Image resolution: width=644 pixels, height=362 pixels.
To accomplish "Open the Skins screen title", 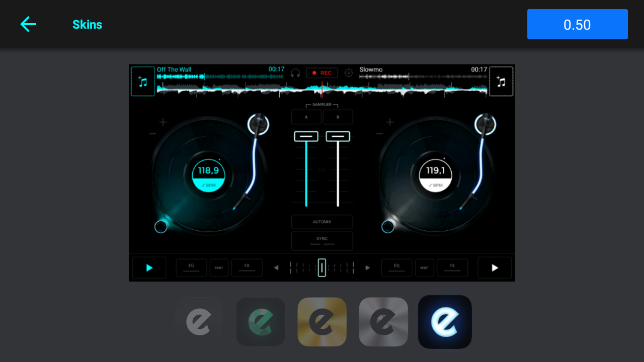I will click(87, 24).
